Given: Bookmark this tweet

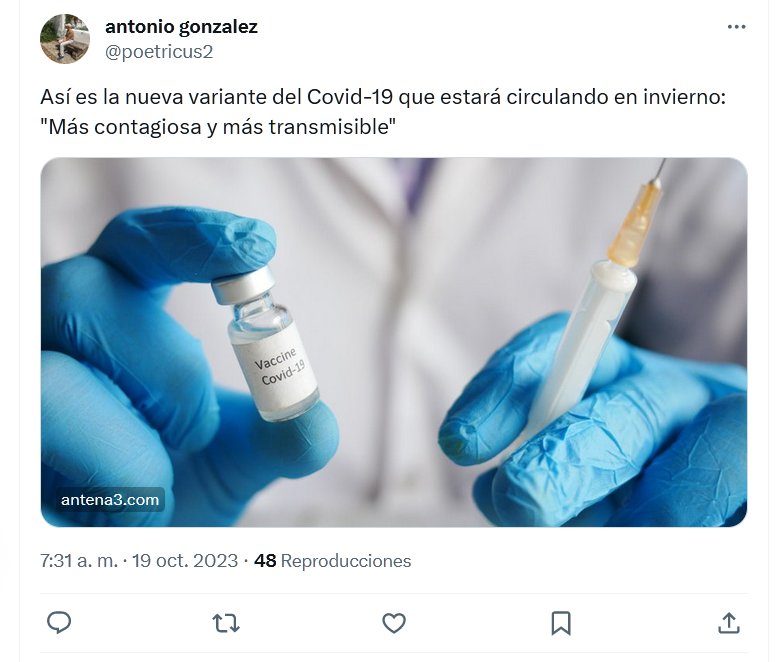Looking at the screenshot, I should click(x=561, y=623).
